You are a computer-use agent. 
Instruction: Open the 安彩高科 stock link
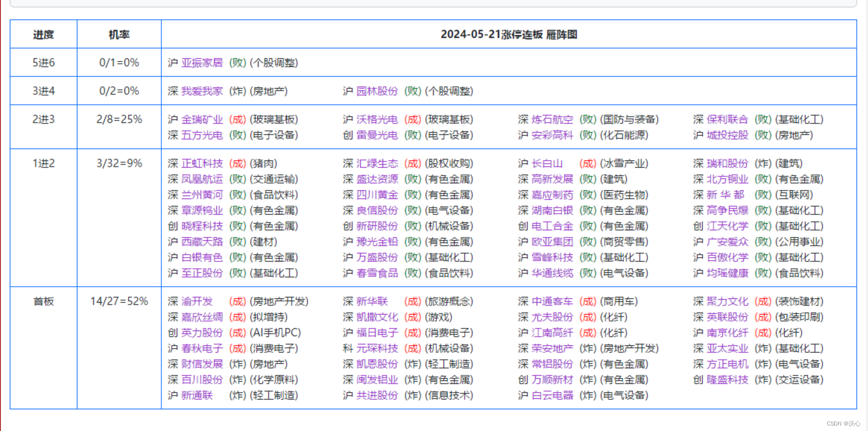(x=552, y=135)
